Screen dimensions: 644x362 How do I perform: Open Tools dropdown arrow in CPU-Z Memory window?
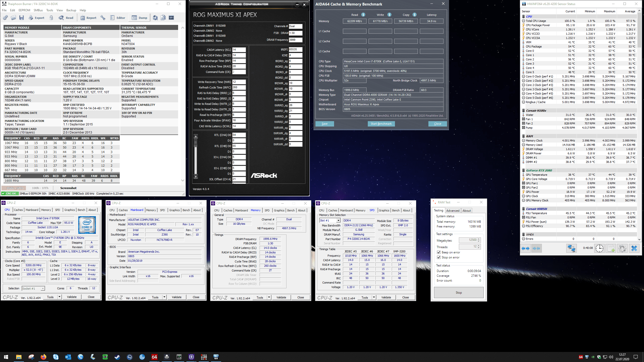click(x=269, y=297)
